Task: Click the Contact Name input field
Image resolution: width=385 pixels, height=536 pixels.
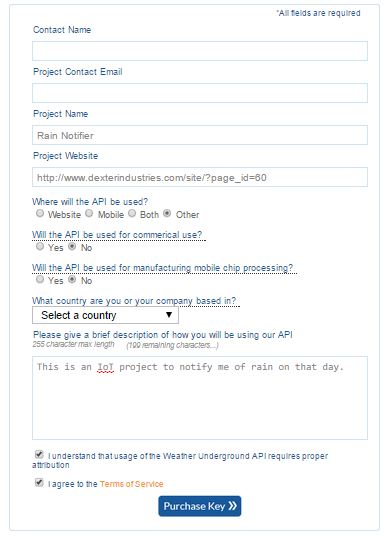Action: [x=200, y=51]
